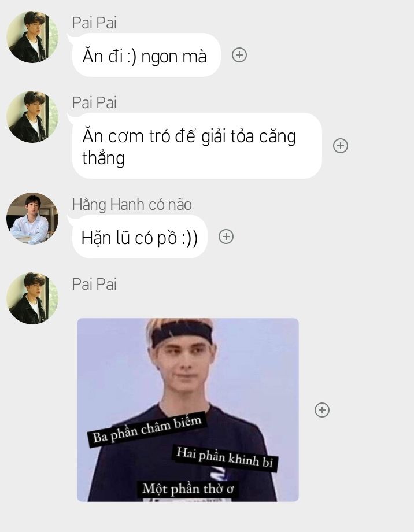The image size is (414, 532).
Task: Open the meme photo of the headband guy
Action: point(188,410)
